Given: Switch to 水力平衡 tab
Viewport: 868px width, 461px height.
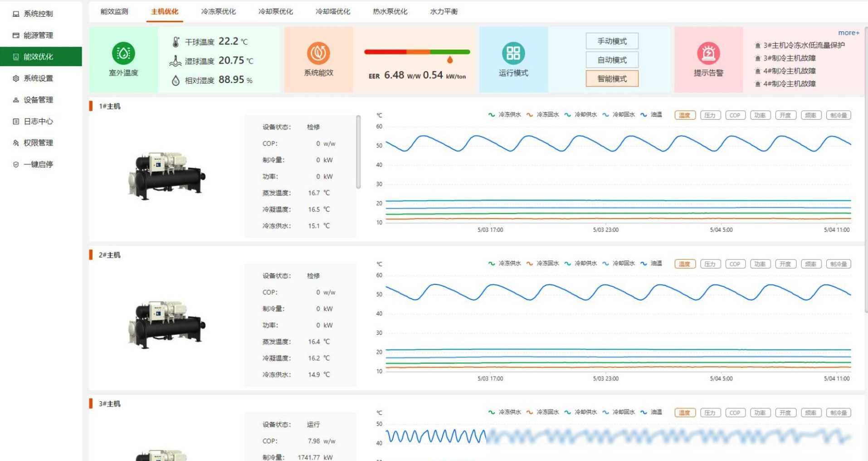Looking at the screenshot, I should click(x=444, y=11).
